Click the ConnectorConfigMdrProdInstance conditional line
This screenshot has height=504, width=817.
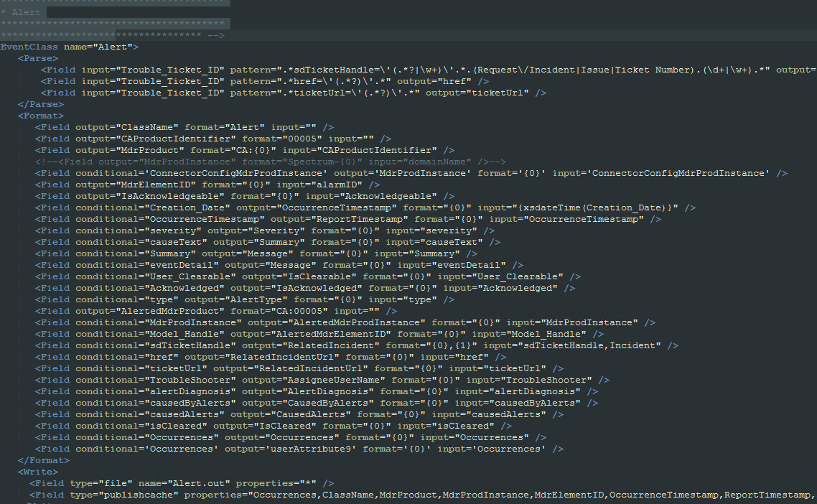coord(411,173)
